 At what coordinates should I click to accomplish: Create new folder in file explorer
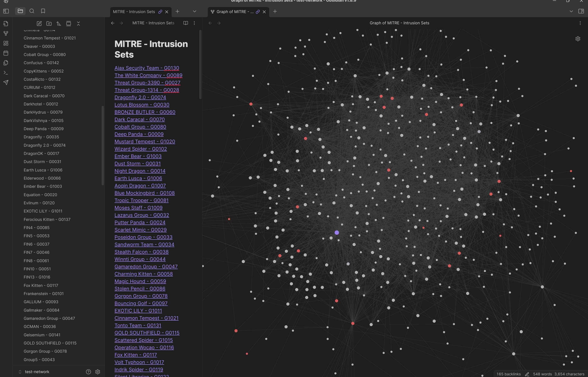pos(49,23)
